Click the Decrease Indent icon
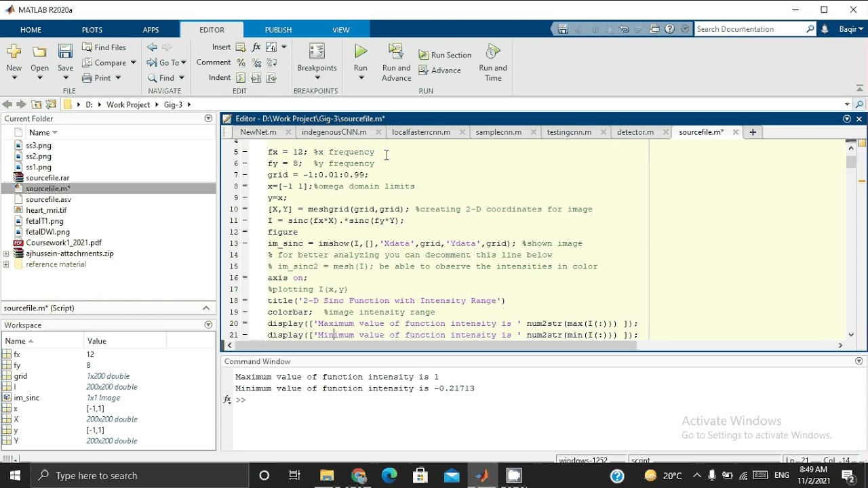Screen dimensions: 868x488 pos(272,78)
